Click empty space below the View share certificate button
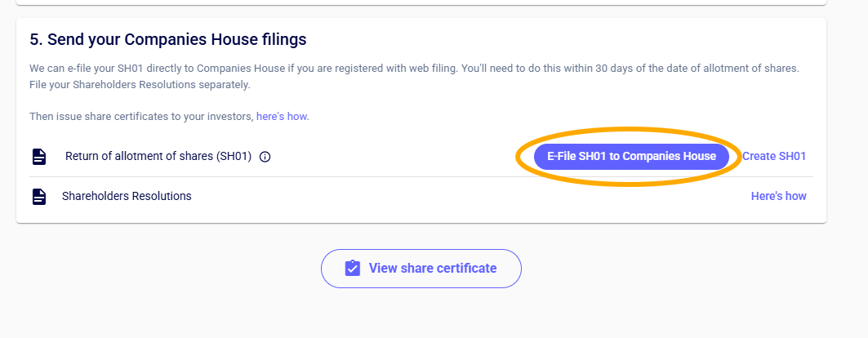The width and height of the screenshot is (868, 338). coord(421,314)
